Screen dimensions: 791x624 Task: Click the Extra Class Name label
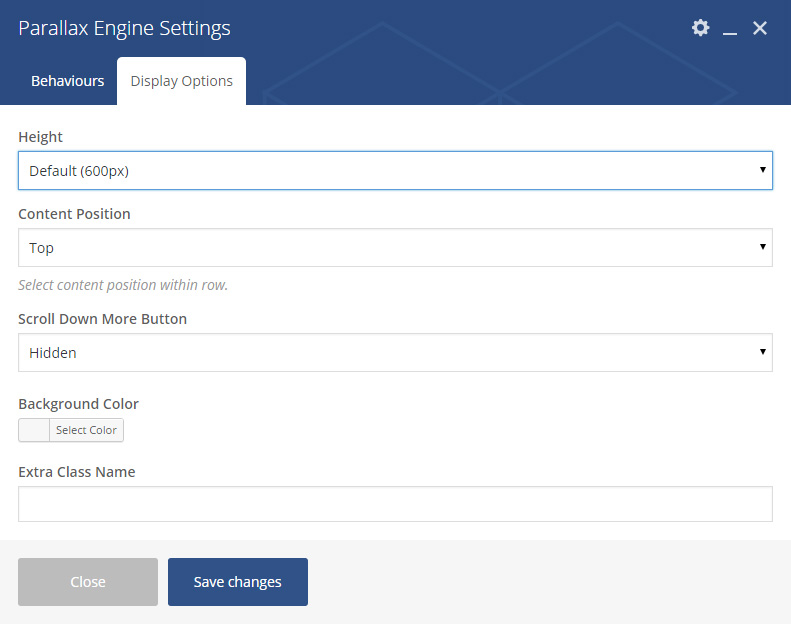pyautogui.click(x=77, y=472)
